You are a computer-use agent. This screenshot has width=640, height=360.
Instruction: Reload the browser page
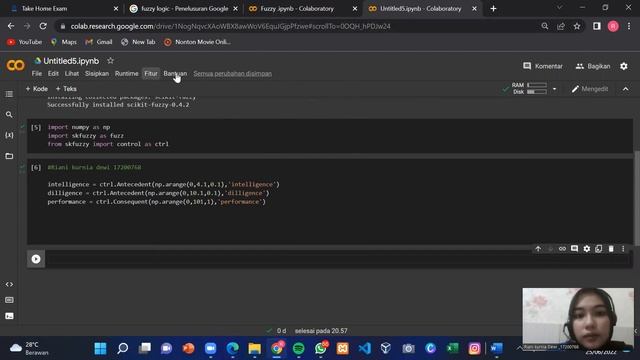[x=43, y=26]
